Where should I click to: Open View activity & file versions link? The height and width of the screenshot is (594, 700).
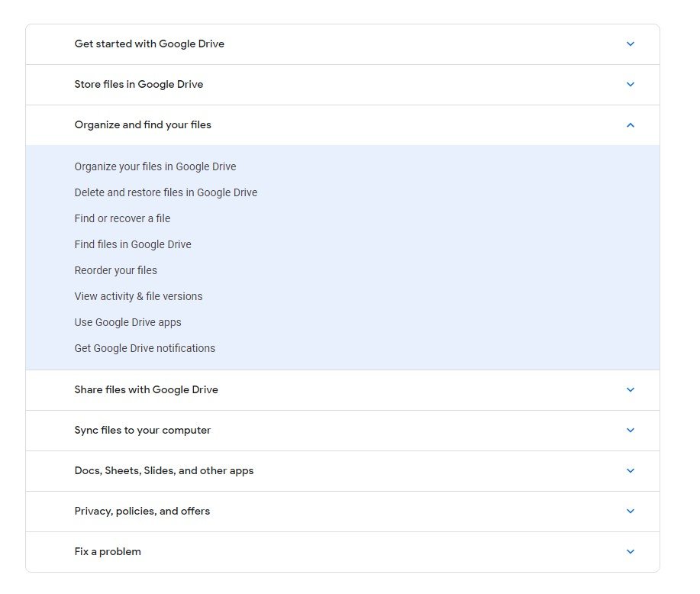[x=138, y=296]
